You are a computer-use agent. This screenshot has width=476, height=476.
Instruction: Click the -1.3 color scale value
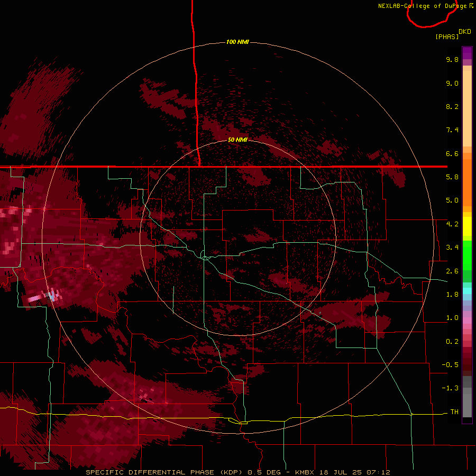coord(450,388)
